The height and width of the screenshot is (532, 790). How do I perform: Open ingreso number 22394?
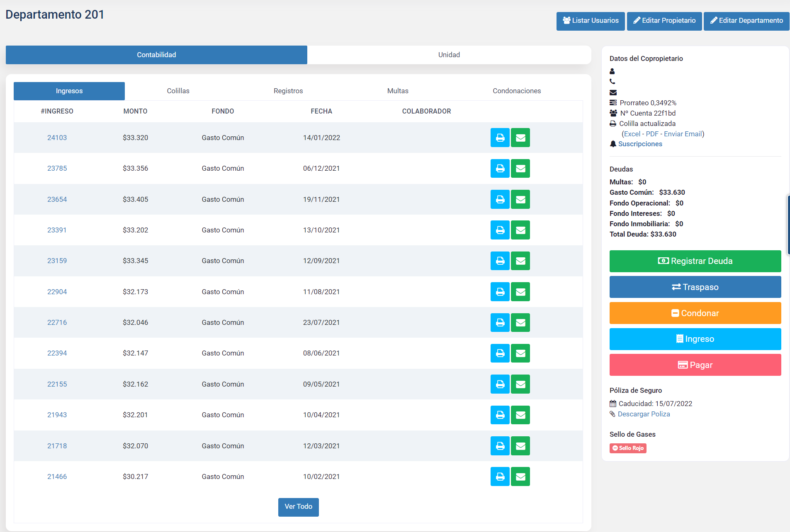tap(57, 353)
